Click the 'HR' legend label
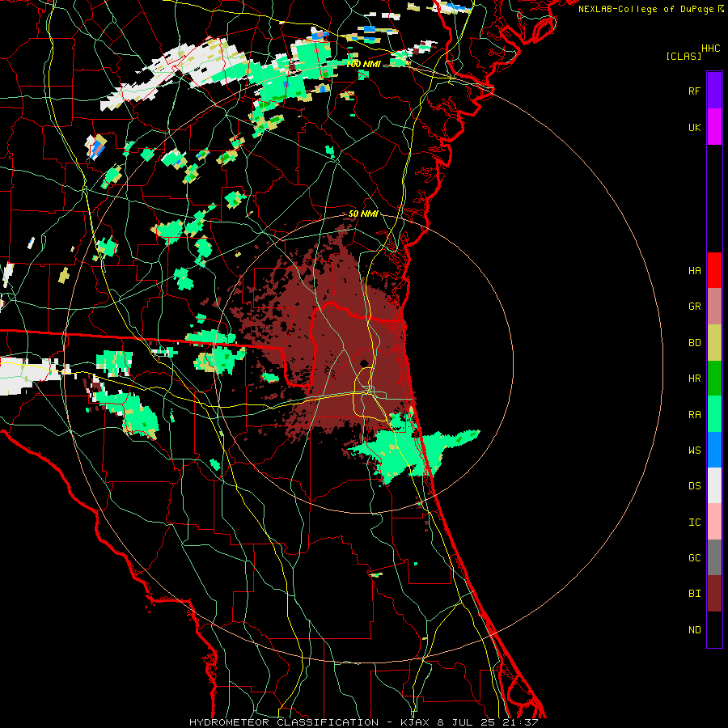The height and width of the screenshot is (728, 728). [695, 378]
